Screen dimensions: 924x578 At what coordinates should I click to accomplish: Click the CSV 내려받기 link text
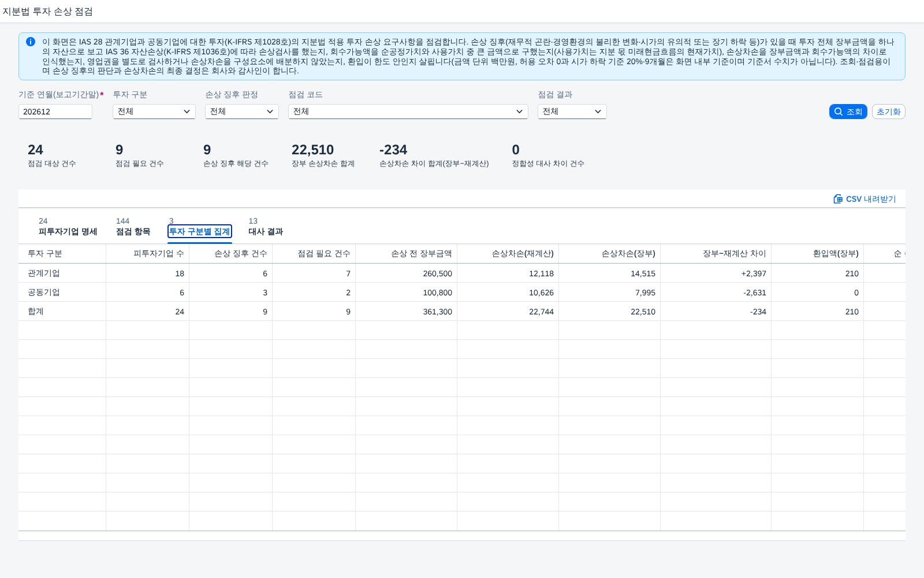coord(871,199)
